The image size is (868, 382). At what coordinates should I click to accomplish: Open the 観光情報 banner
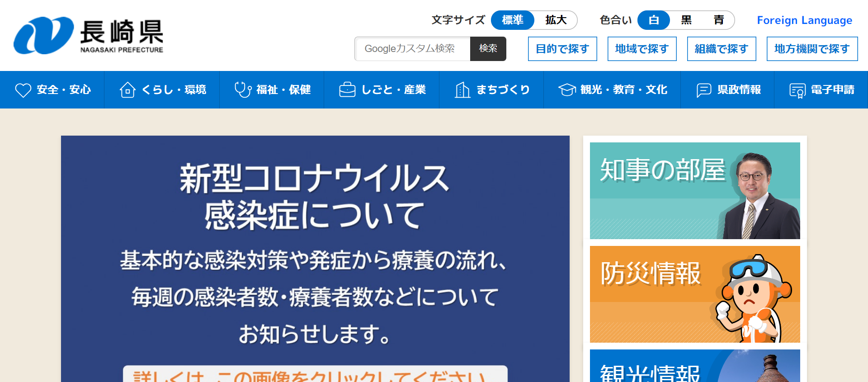click(x=695, y=366)
